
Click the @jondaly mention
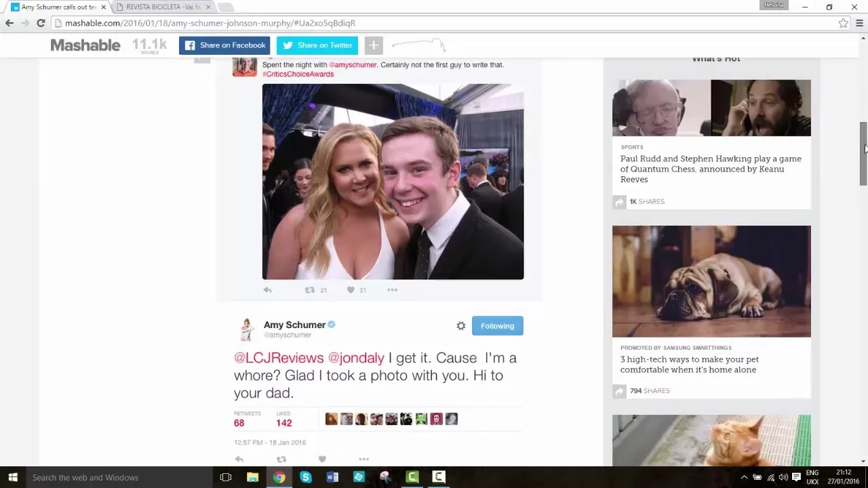(356, 358)
